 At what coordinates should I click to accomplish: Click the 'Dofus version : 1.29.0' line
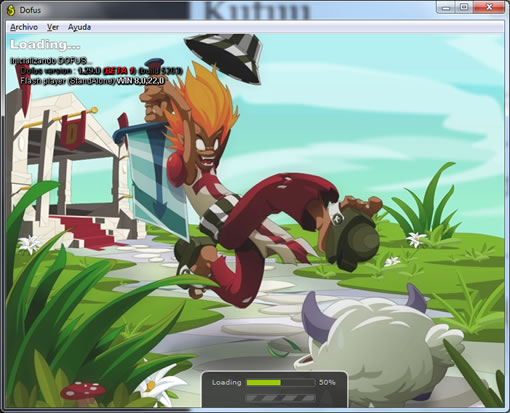(x=60, y=71)
